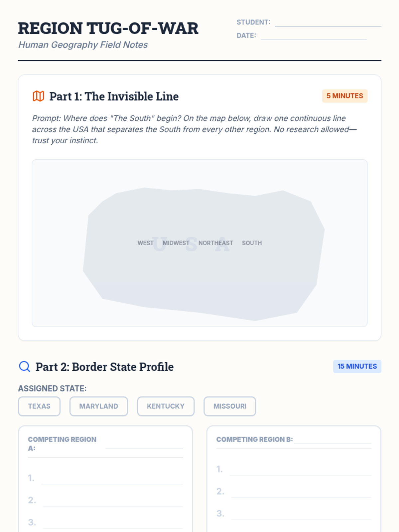Screen dimensions: 399x532
Task: Click the MIDWEST label on map
Action: click(176, 243)
